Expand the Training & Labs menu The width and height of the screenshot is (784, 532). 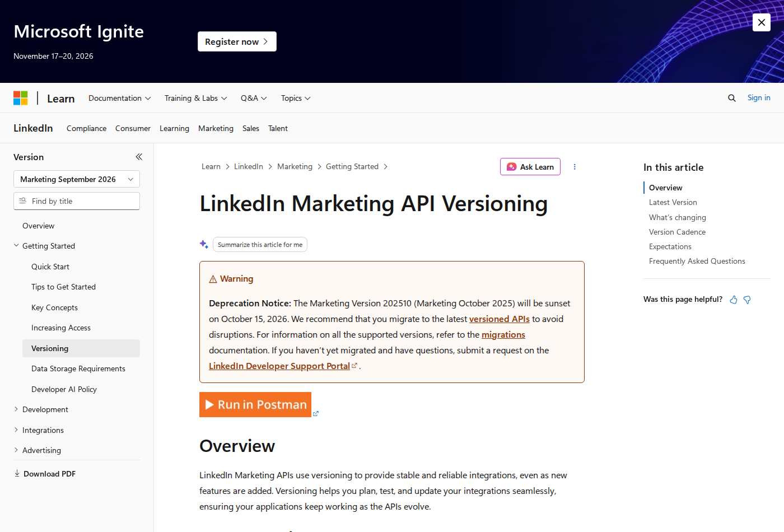point(196,98)
